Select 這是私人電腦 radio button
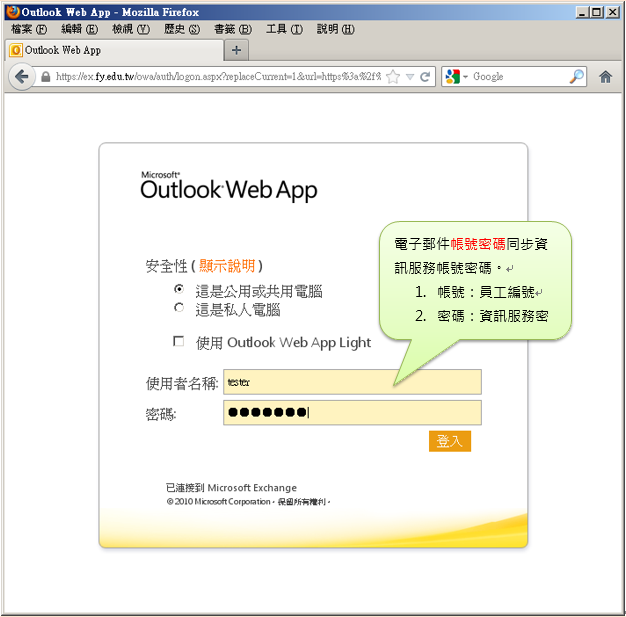This screenshot has width=626, height=617. coord(179,308)
